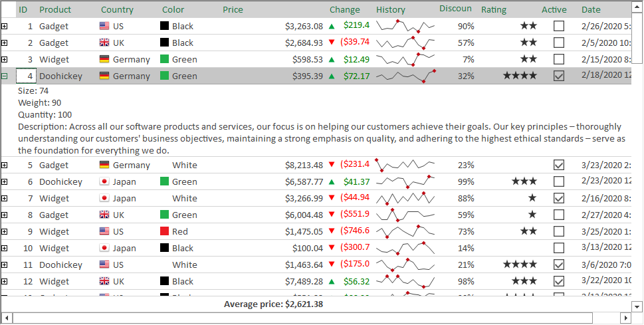Viewport: 644px width, 325px height.
Task: Expand the details for row 6
Action: [x=5, y=181]
